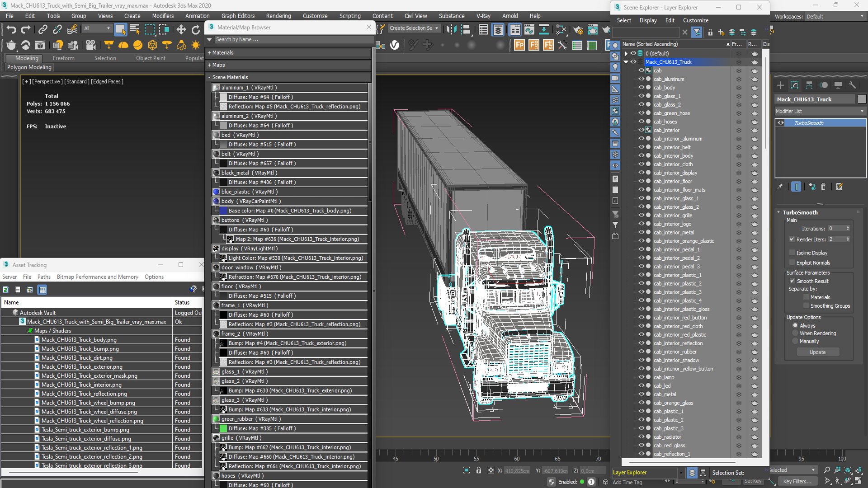Toggle Window/Crossing selection mode icon
Image resolution: width=868 pixels, height=488 pixels.
click(164, 30)
